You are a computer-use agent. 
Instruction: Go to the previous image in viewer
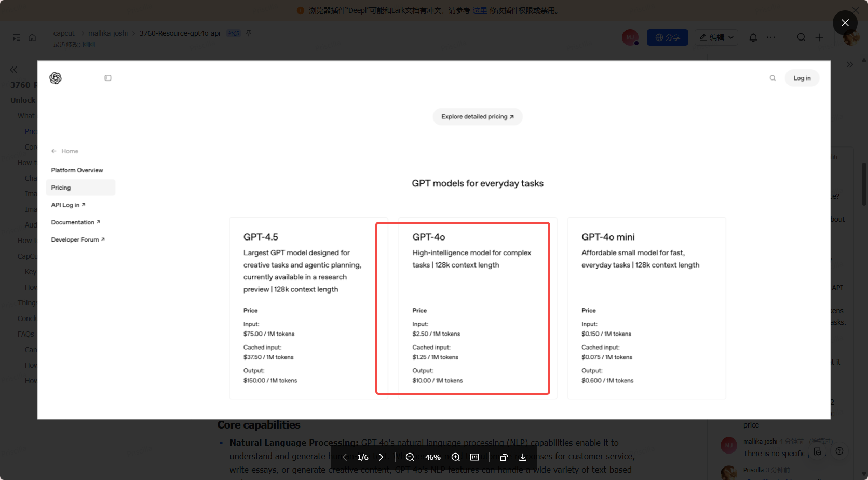click(345, 457)
